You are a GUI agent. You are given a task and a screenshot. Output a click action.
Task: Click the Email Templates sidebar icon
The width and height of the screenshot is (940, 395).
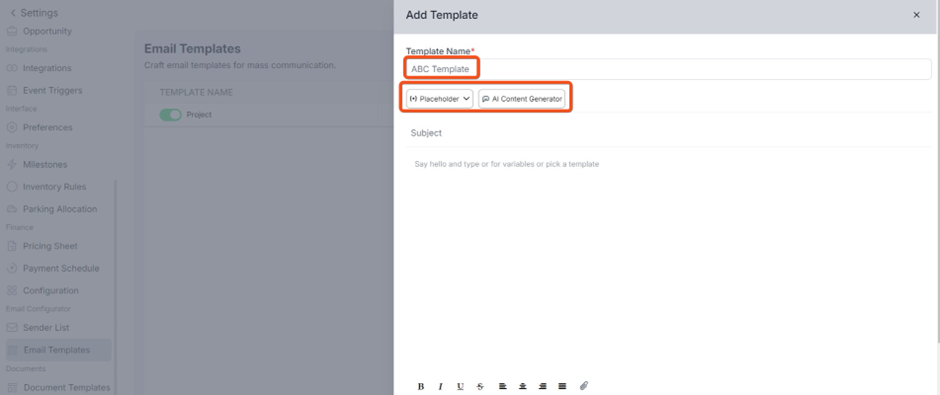[x=13, y=350]
